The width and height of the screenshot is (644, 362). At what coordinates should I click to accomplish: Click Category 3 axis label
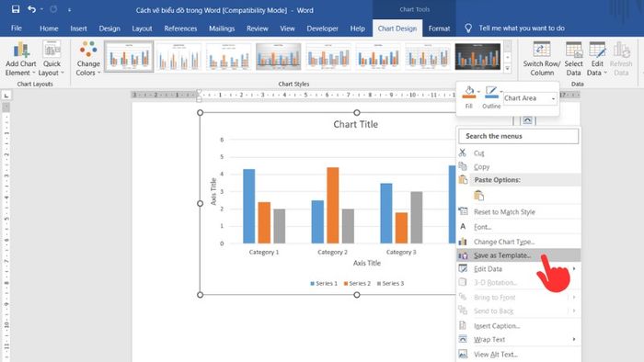click(401, 252)
